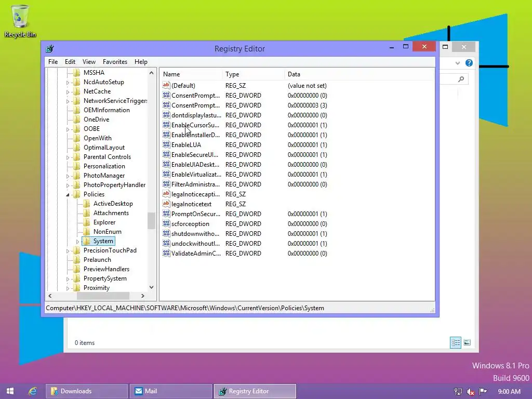The height and width of the screenshot is (399, 532).
Task: Open the Help menu
Action: [x=141, y=62]
